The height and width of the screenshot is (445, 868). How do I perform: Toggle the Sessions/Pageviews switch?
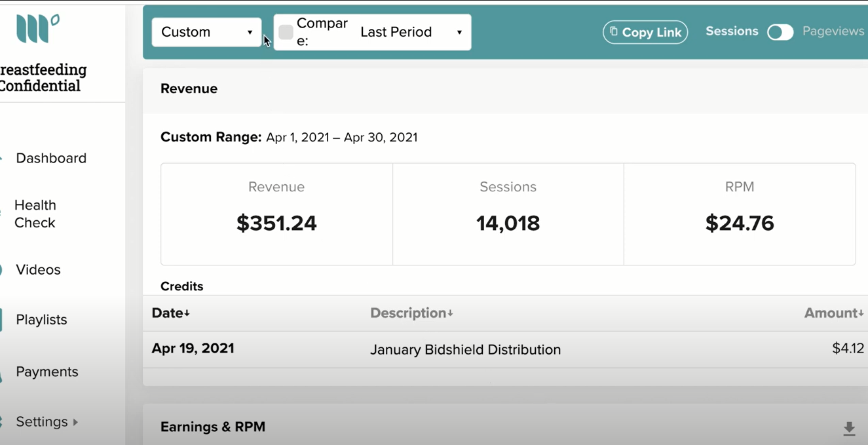point(780,32)
